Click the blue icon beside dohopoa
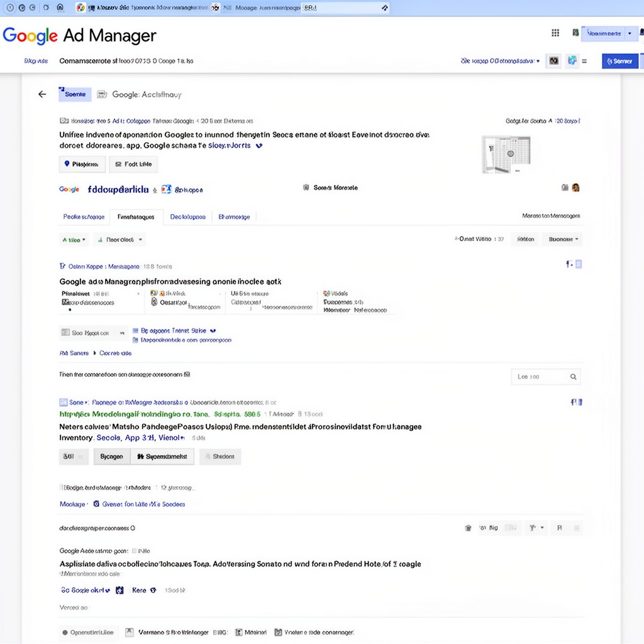 click(166, 189)
